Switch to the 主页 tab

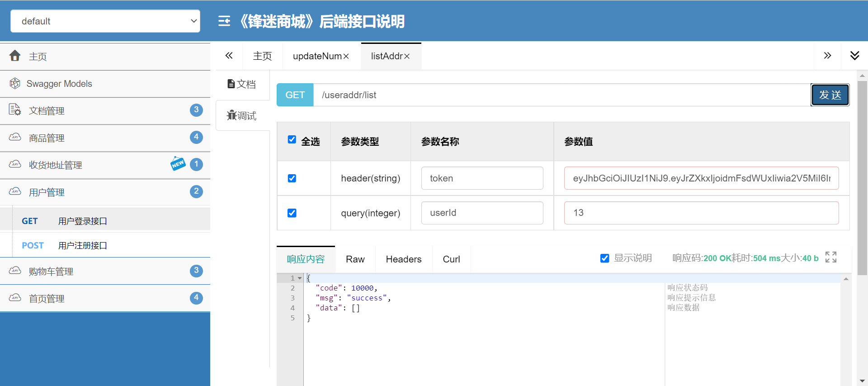(x=262, y=56)
